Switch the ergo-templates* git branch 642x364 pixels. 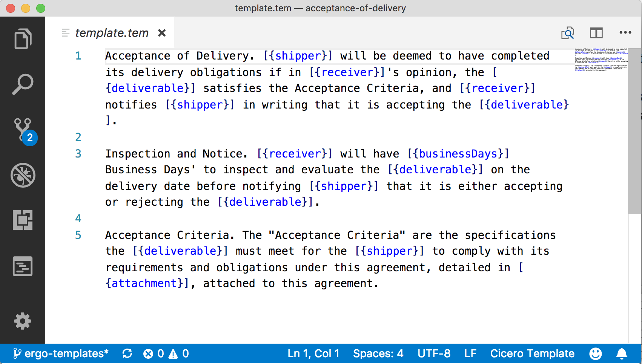coord(61,353)
